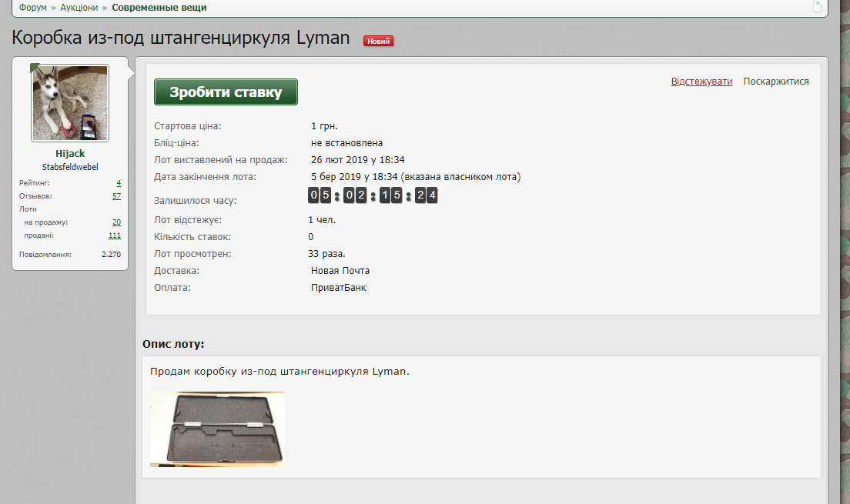Screen dimensions: 850x504
Task: Click the red "Новий" badge
Action: click(378, 41)
